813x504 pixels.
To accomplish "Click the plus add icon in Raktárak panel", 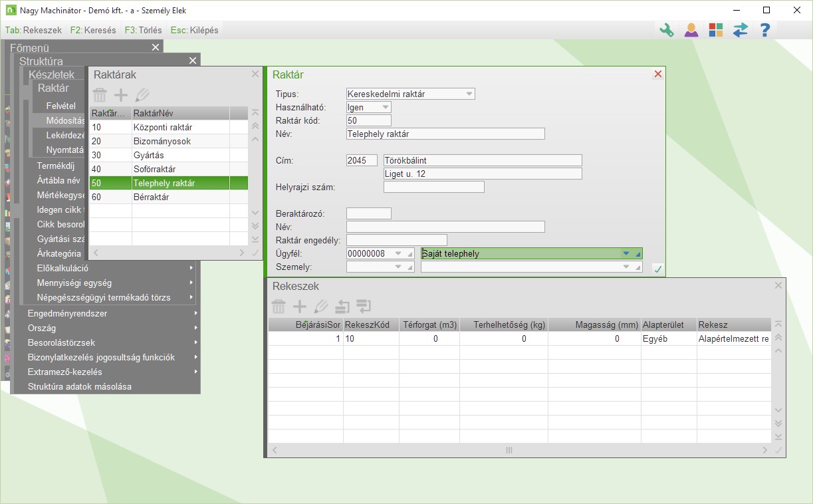I will [x=121, y=95].
